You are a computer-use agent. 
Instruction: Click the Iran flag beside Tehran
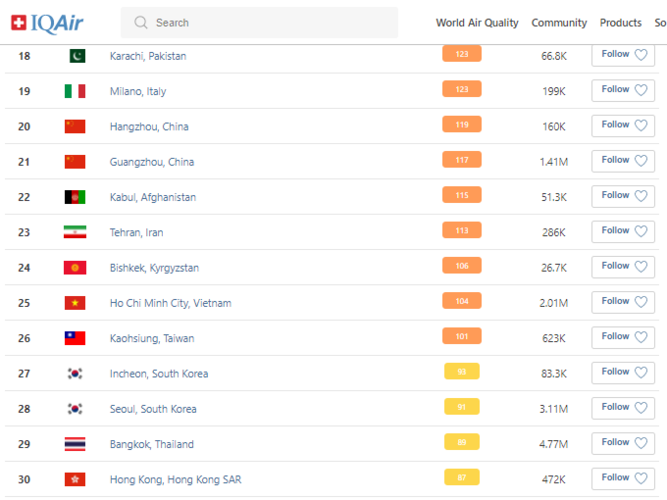pos(75,232)
